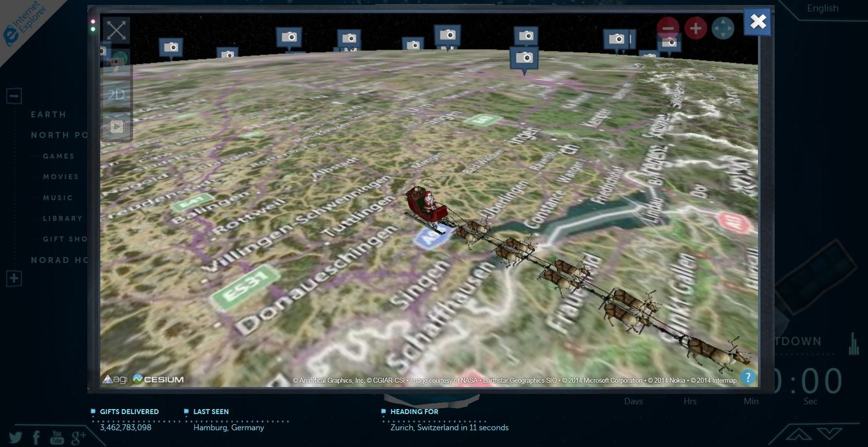Click the Cesium logo

(158, 379)
